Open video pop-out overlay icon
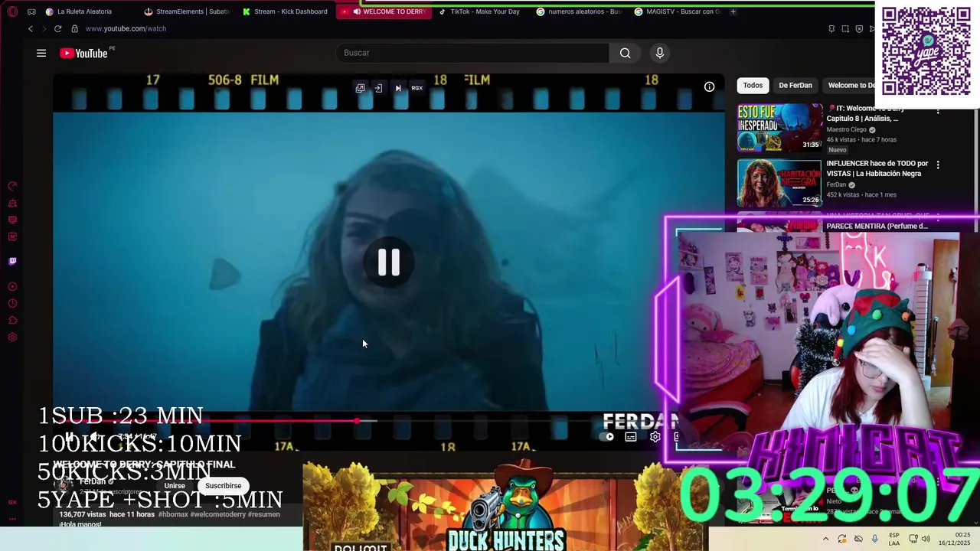The height and width of the screenshot is (551, 980). [360, 88]
